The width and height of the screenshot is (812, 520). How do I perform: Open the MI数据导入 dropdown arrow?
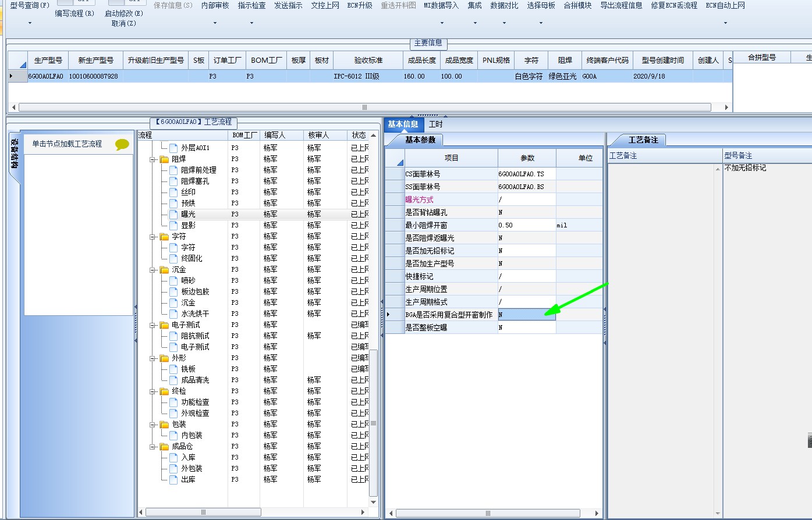(x=441, y=23)
